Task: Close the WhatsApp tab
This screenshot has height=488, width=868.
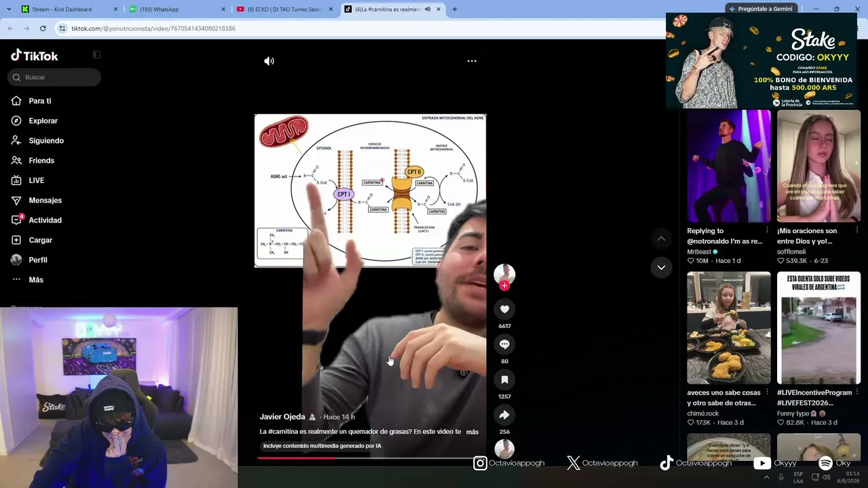Action: [224, 9]
